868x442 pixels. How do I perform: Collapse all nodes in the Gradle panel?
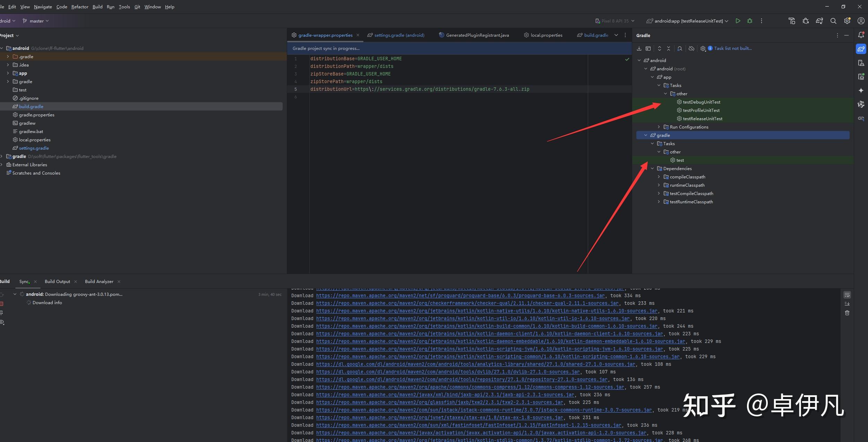[668, 48]
